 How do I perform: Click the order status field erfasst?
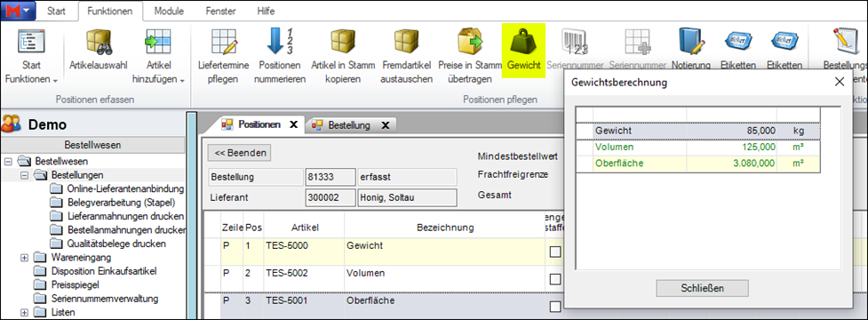[407, 178]
